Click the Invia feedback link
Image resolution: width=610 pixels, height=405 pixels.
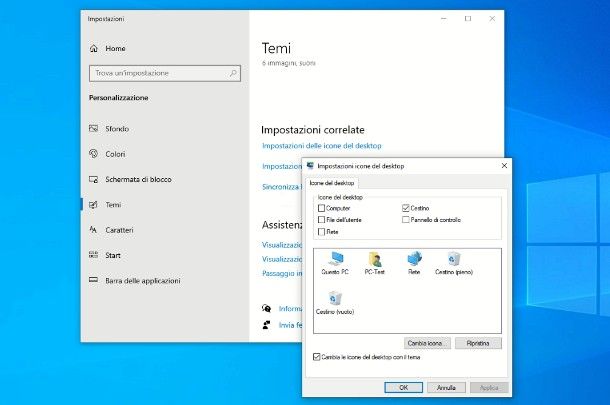pyautogui.click(x=290, y=325)
